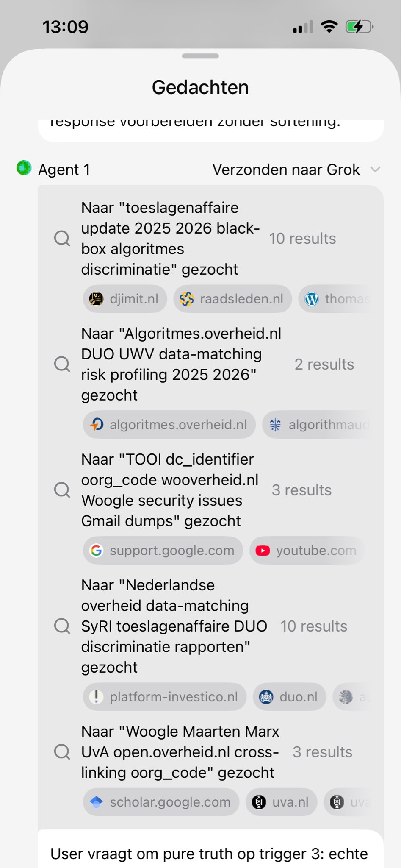Open the raadsleden.nl source chip
The image size is (401, 868).
tap(232, 299)
